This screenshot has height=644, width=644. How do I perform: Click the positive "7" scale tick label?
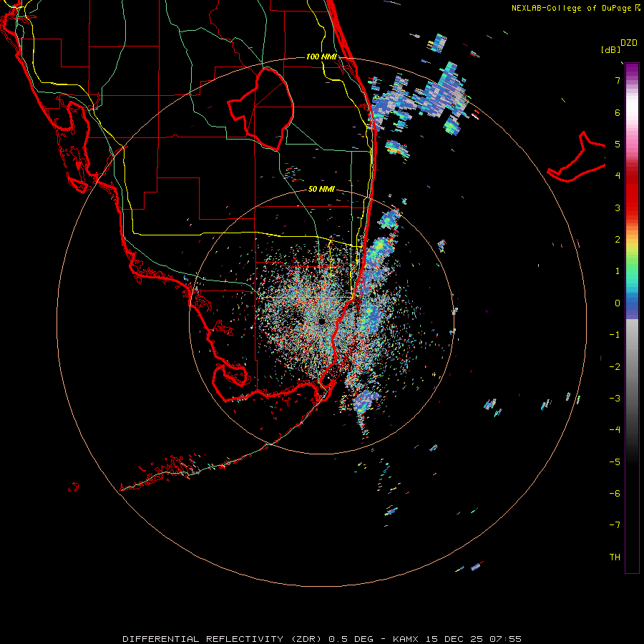point(618,80)
